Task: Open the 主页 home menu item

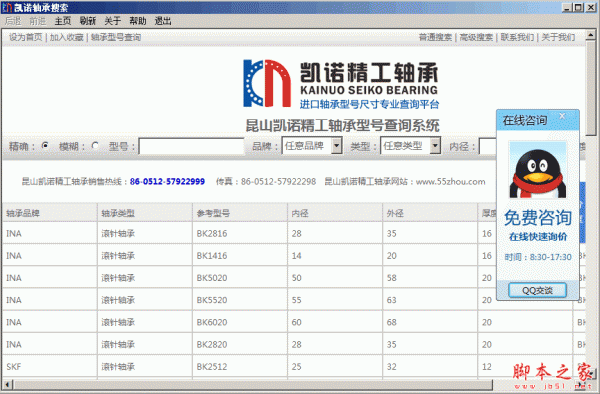Action: pos(63,21)
